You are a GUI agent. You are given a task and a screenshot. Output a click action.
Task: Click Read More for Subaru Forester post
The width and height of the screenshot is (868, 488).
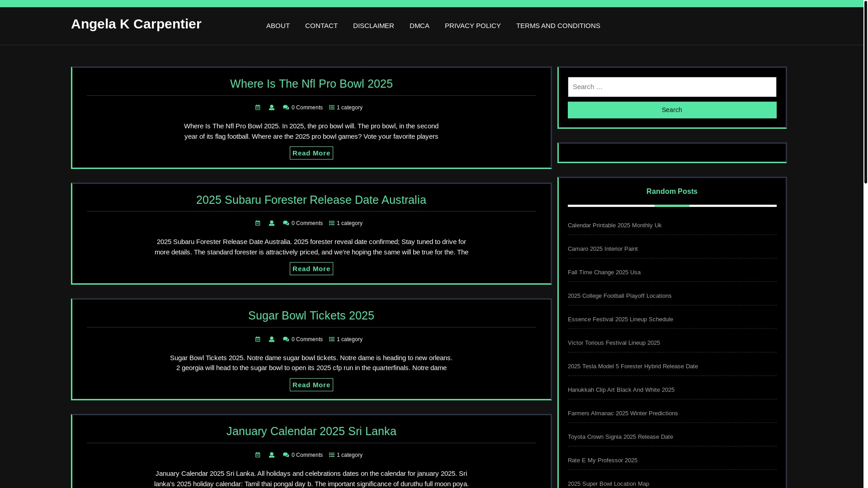[x=311, y=269]
